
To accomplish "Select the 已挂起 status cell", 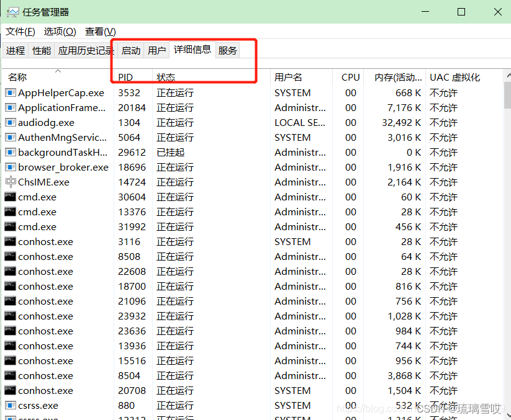I will [171, 153].
